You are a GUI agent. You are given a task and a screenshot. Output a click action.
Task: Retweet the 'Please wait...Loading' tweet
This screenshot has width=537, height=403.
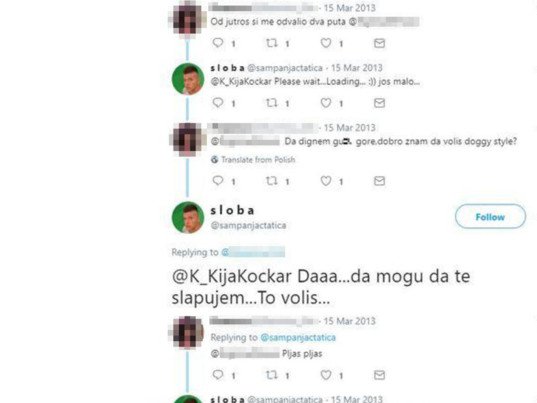coord(272,103)
